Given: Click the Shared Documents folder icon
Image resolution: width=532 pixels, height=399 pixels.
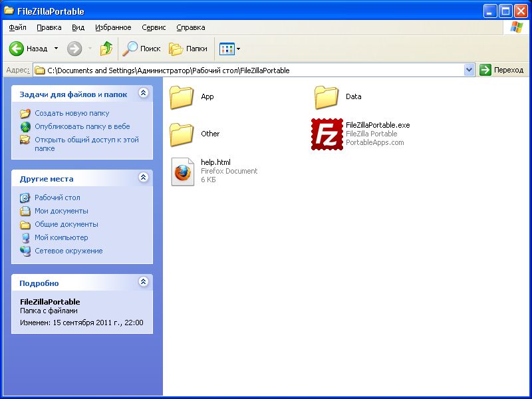Looking at the screenshot, I should coord(25,225).
